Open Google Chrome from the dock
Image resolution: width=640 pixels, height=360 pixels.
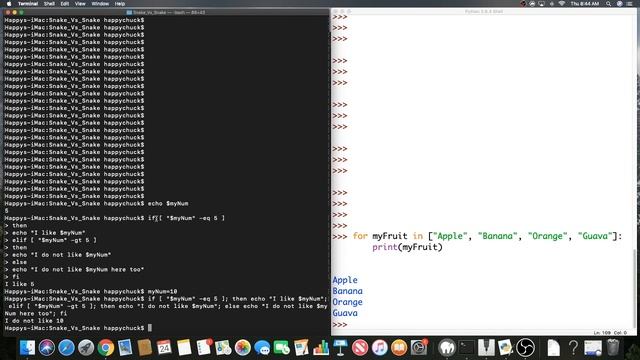pyautogui.click(x=105, y=348)
